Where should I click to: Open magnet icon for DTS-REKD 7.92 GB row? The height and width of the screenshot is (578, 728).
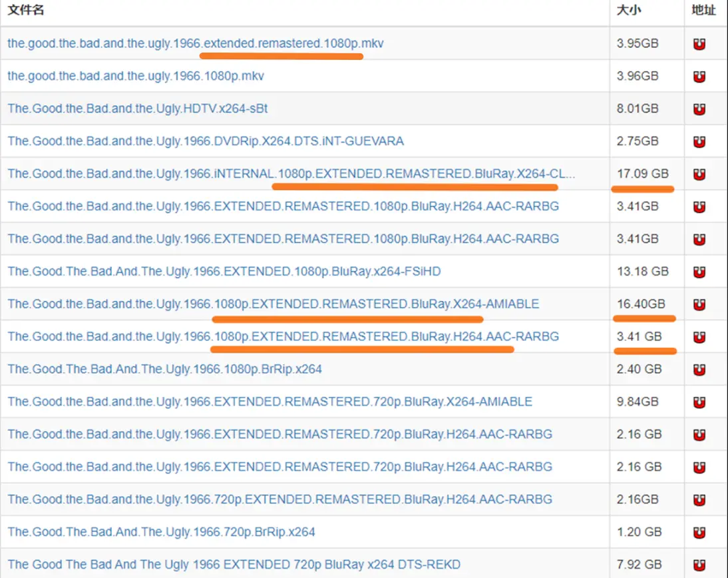point(699,565)
